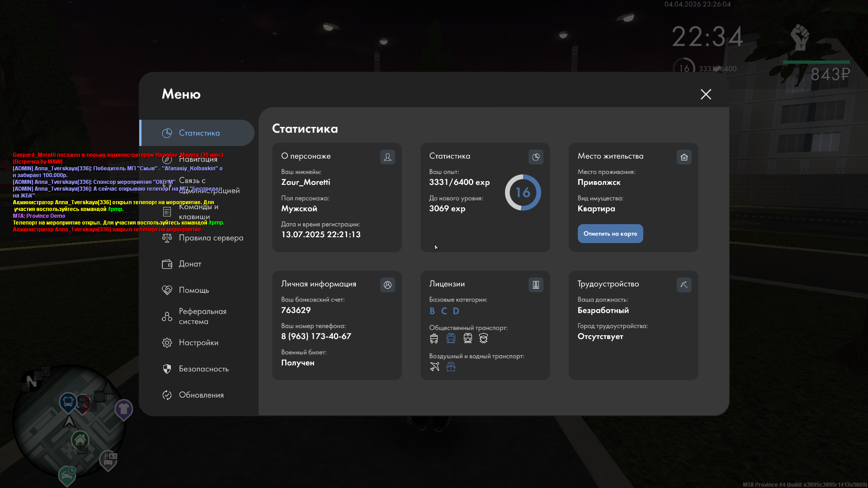The height and width of the screenshot is (488, 868).
Task: Click the highlighted blue bus license icon
Action: coord(451,338)
